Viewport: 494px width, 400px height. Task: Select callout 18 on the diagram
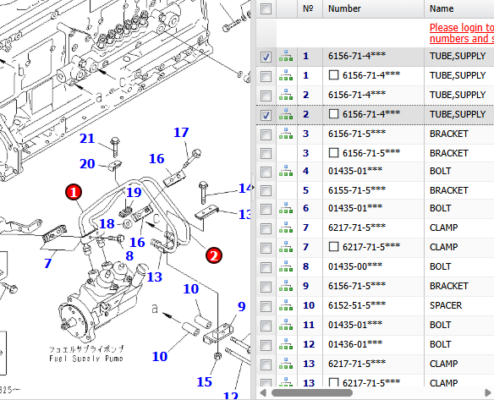107,224
